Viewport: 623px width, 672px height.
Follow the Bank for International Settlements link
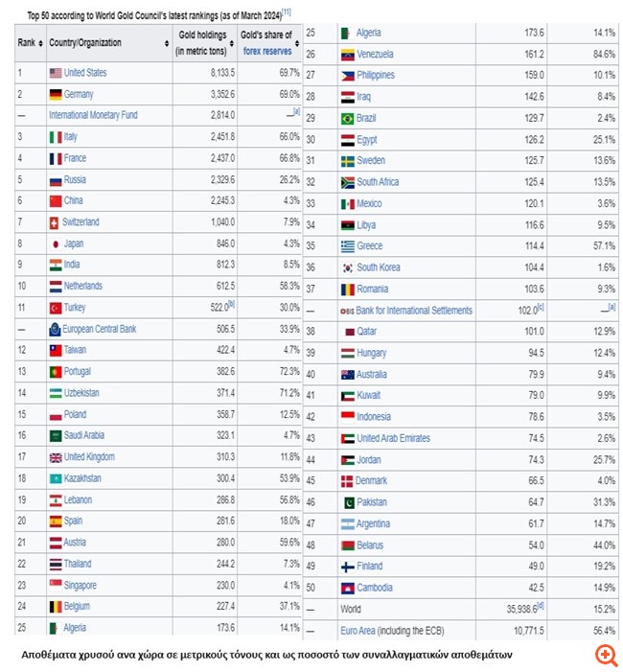coord(414,311)
